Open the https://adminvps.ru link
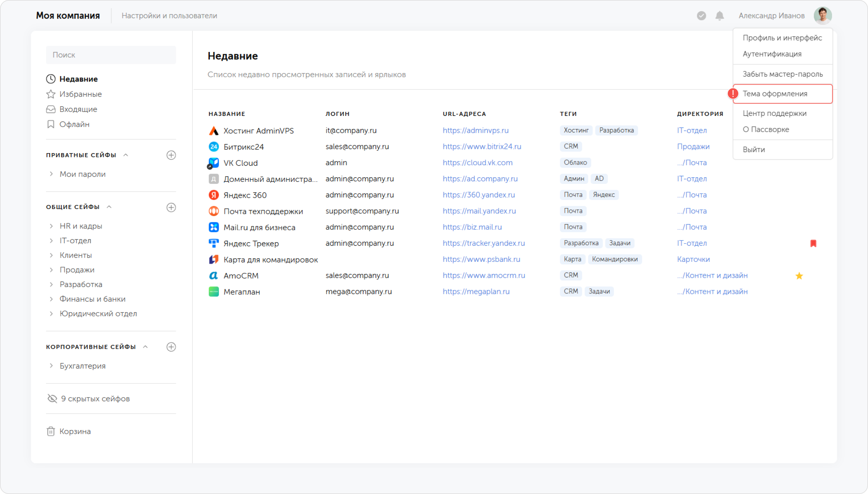This screenshot has height=494, width=868. (476, 130)
